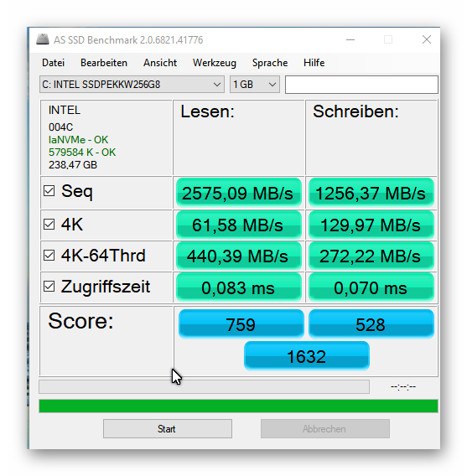
Task: Click the Schreiben: column header
Action: point(355,111)
